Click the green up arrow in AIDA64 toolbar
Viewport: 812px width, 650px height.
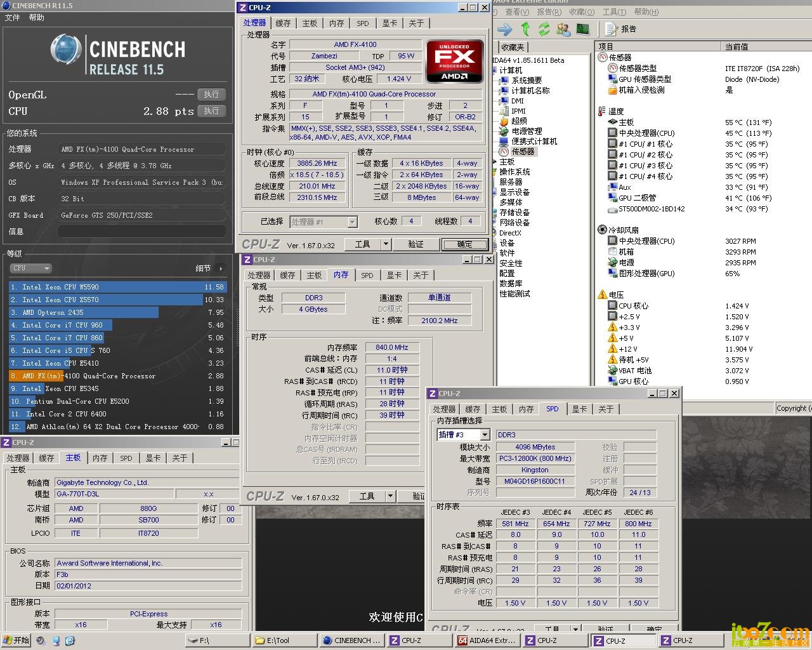[525, 29]
